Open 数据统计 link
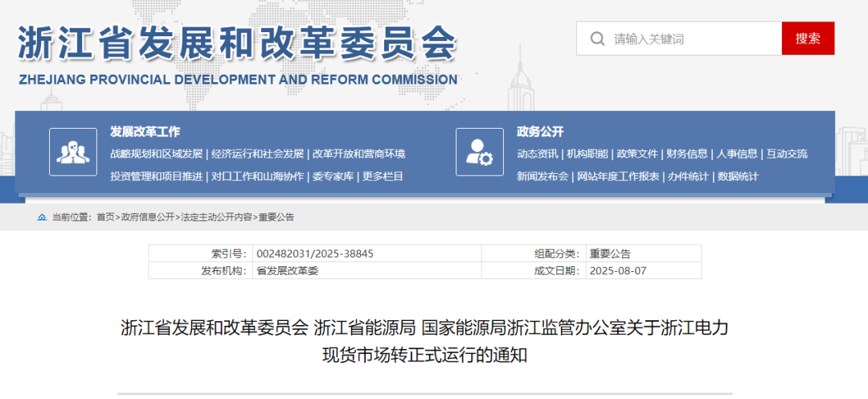 pos(738,176)
